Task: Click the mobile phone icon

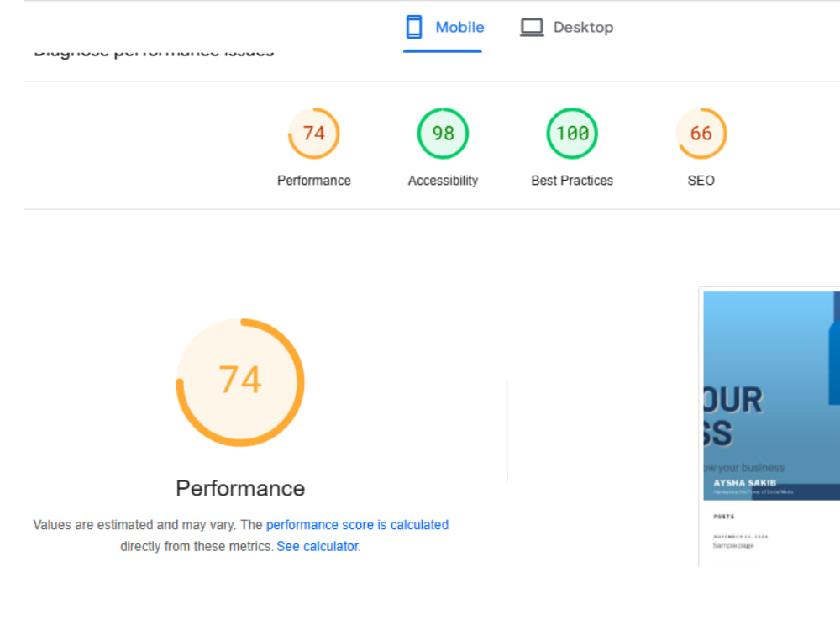Action: tap(413, 28)
